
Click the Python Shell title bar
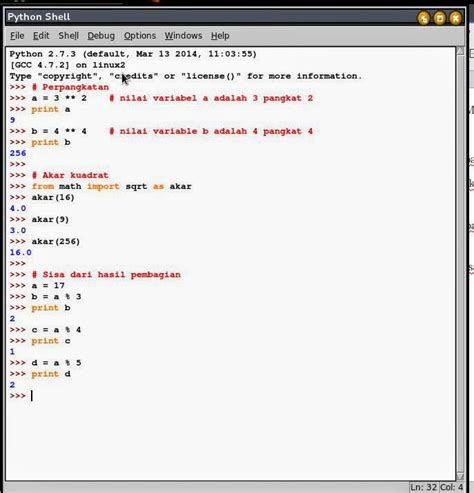tap(210, 17)
